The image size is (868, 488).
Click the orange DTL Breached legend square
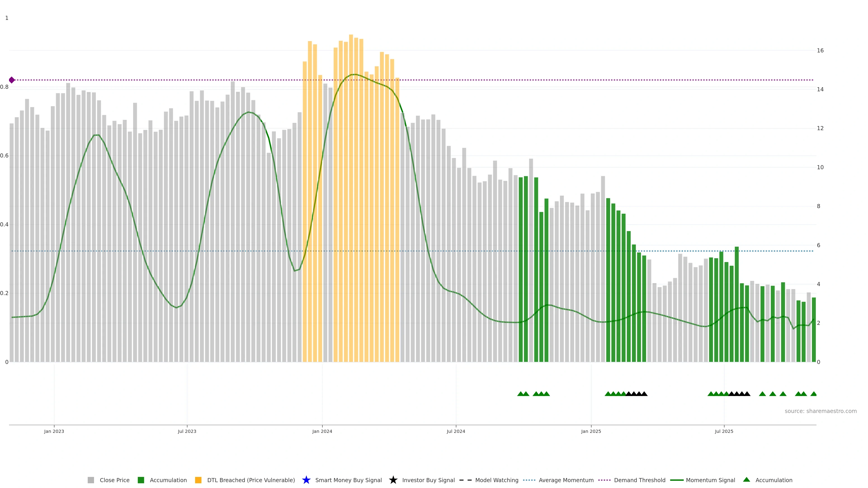198,480
